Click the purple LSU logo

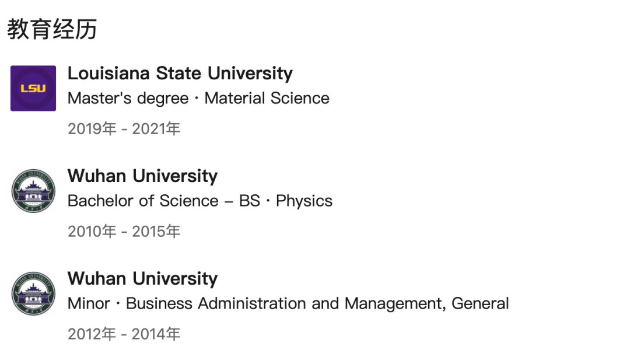click(x=33, y=89)
